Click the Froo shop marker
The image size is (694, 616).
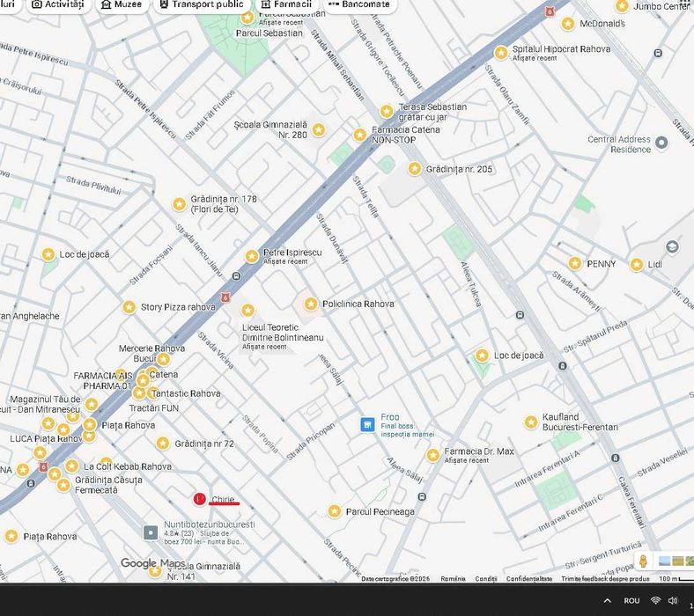coord(367,425)
